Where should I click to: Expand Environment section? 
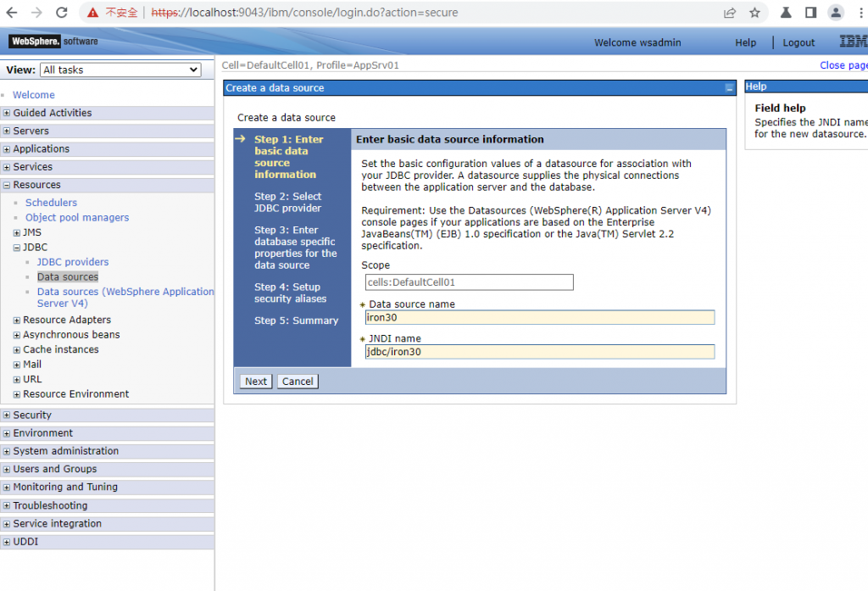point(7,433)
